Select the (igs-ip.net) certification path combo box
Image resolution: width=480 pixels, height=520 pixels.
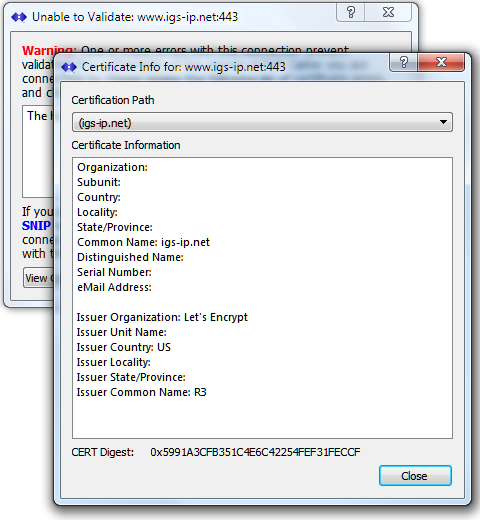(x=262, y=122)
